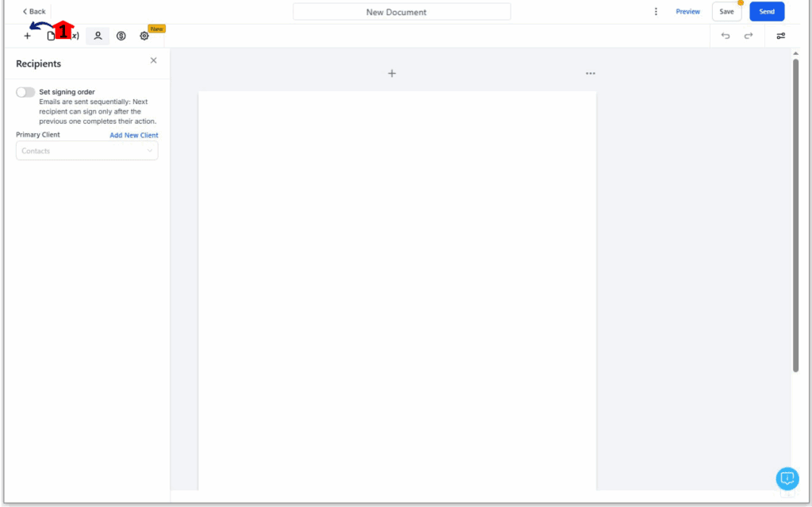
Task: Expand the Primary Client Contacts dropdown
Action: pyautogui.click(x=86, y=151)
